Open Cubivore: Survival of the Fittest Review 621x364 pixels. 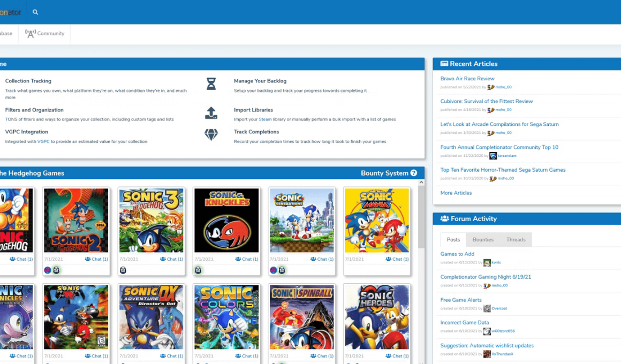click(487, 101)
